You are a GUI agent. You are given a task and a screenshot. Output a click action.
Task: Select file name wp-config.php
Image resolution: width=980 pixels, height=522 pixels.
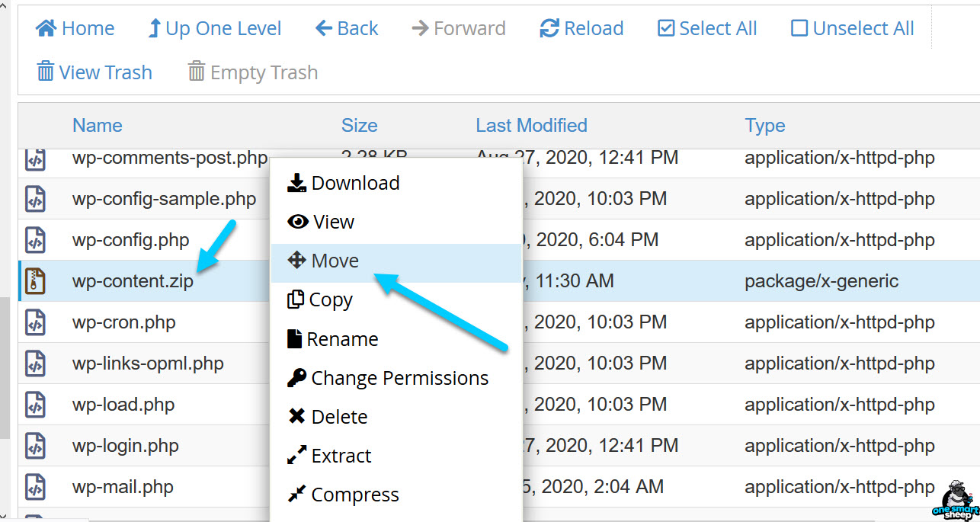[130, 240]
